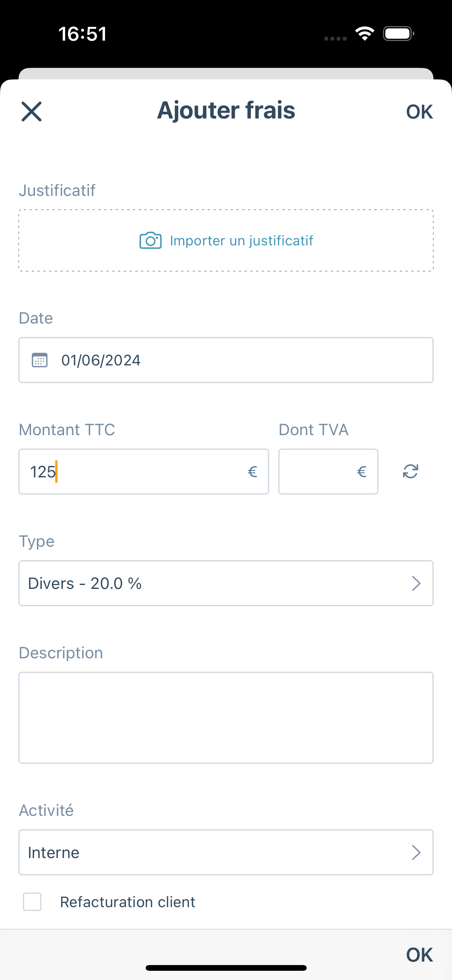The height and width of the screenshot is (980, 452).
Task: Open the Activité selector showing Interne
Action: (x=226, y=852)
